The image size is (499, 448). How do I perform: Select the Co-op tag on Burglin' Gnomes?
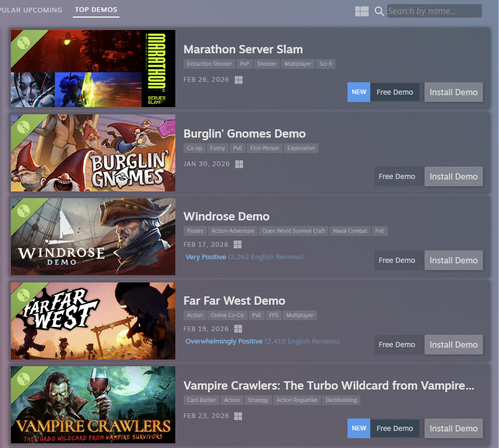point(194,148)
